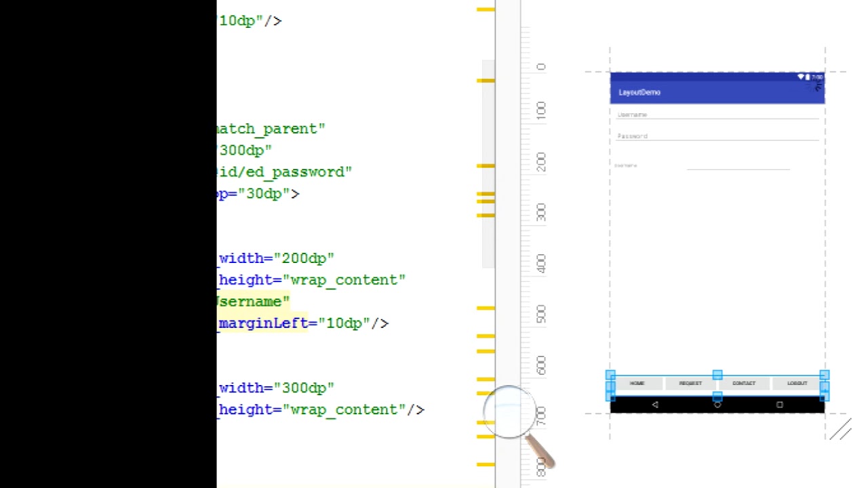Image resolution: width=868 pixels, height=488 pixels.
Task: Click the 0 mark on the vertical ruler
Action: click(x=540, y=67)
